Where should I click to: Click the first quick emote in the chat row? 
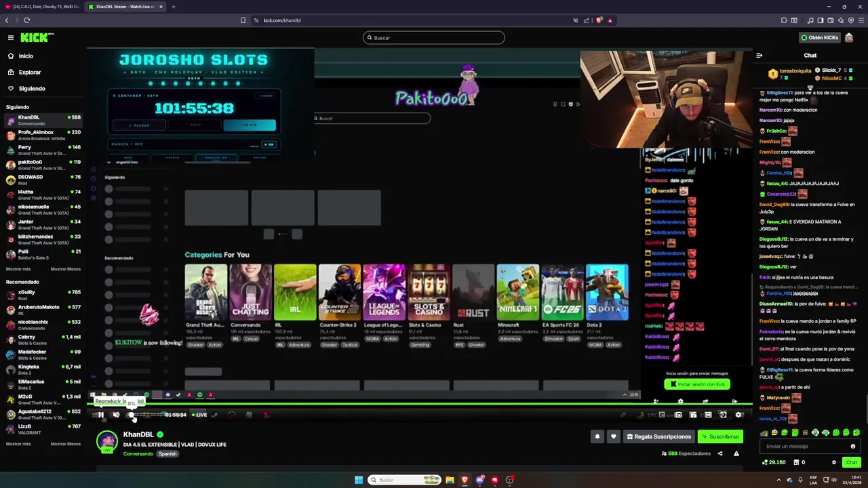(x=765, y=433)
